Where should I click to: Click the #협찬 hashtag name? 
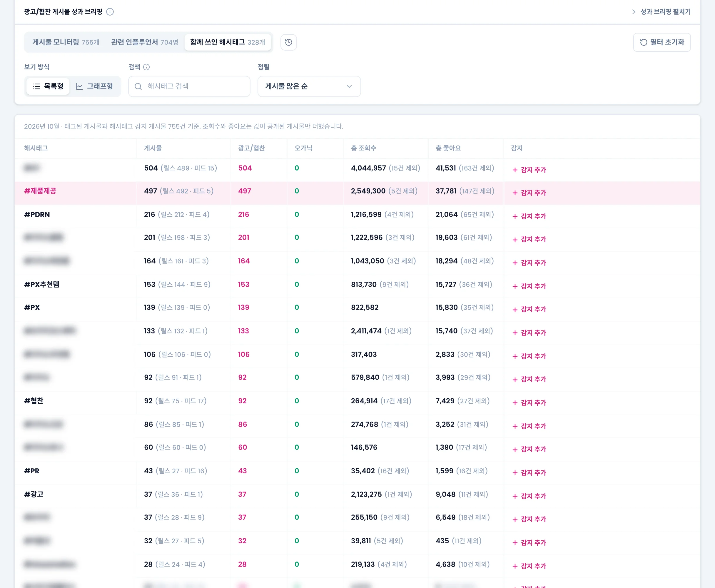pyautogui.click(x=34, y=401)
